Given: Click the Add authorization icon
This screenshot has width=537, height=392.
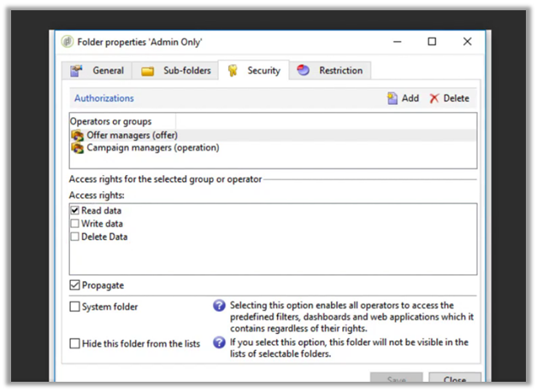Looking at the screenshot, I should [x=392, y=98].
